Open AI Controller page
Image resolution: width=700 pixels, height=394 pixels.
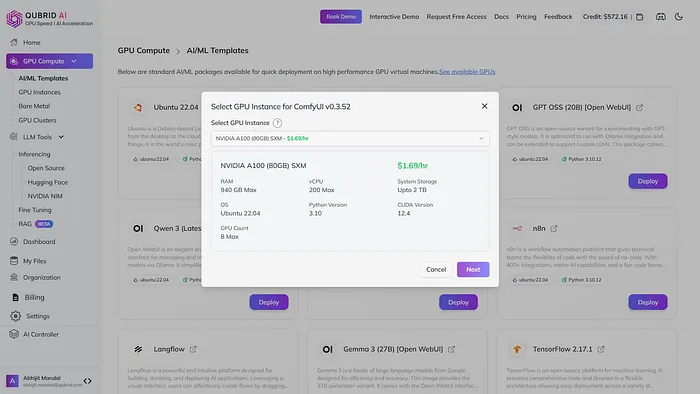tap(41, 334)
